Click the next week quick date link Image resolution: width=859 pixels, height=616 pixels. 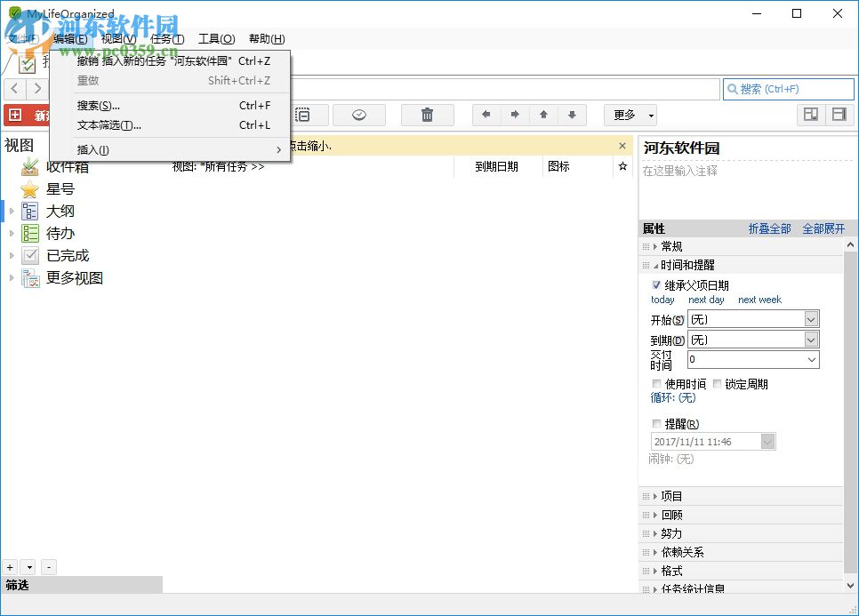759,300
